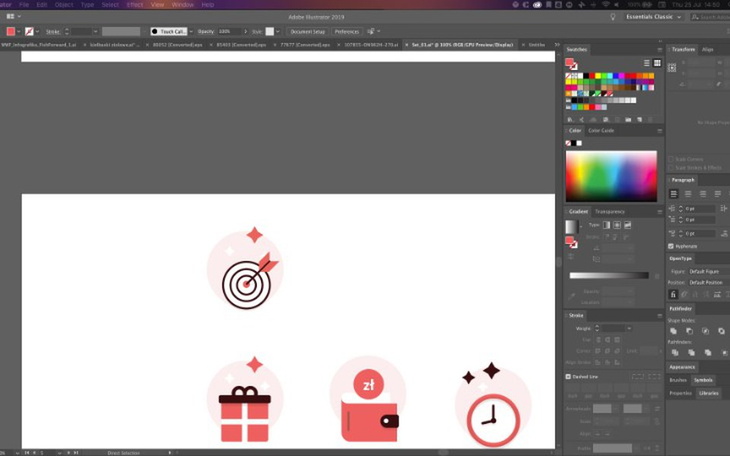Click the Preferences button
Viewport: 730px width, 456px height.
346,31
